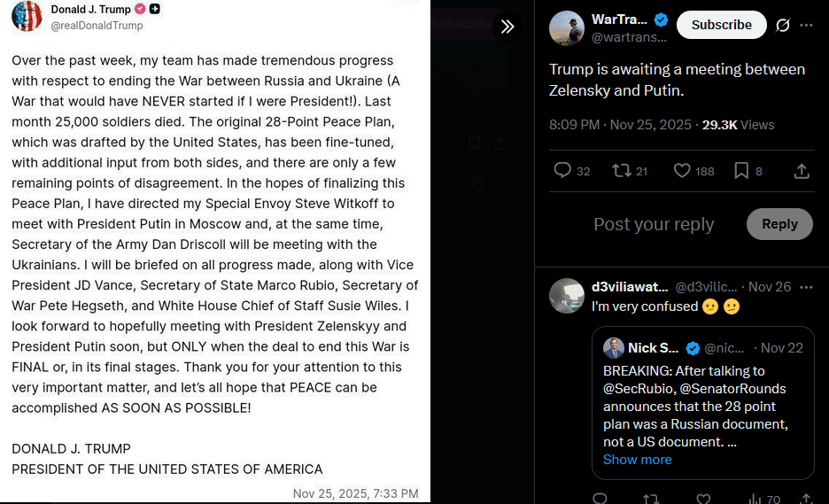Open the WarTranslated profile avatar

(x=567, y=28)
